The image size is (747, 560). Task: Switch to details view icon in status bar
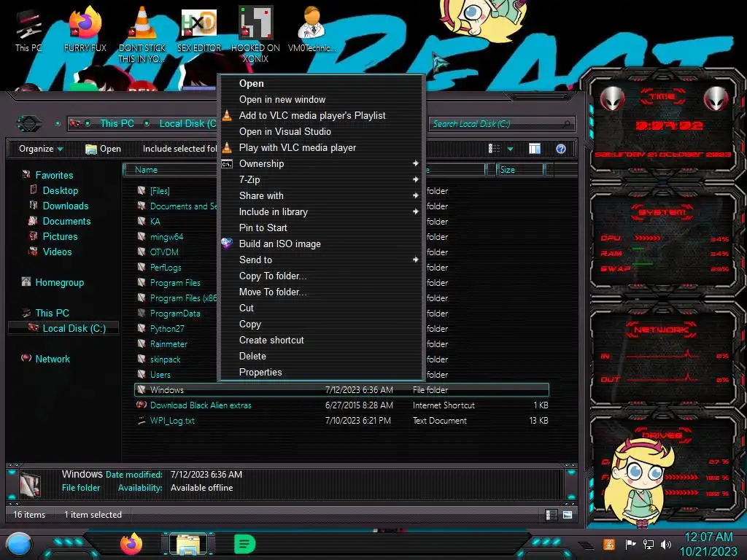(x=551, y=515)
